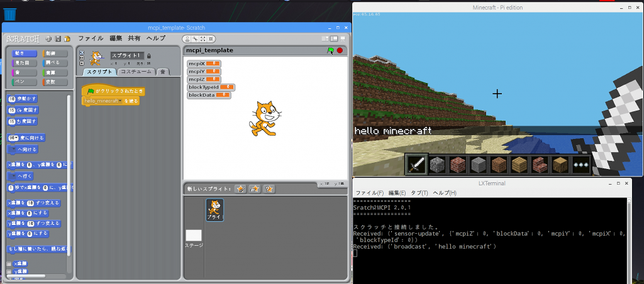Open the ヘルプ menu in Scratch

pos(156,38)
